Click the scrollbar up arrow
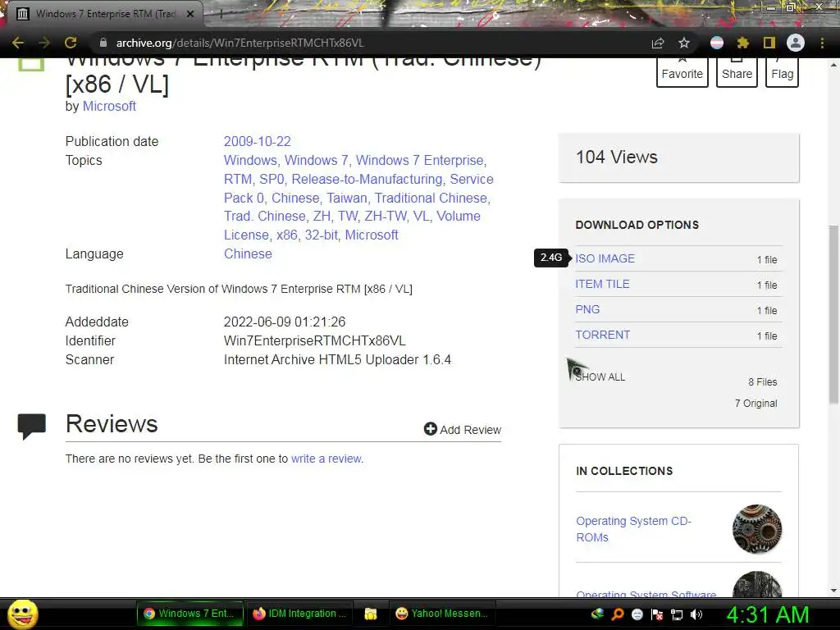The height and width of the screenshot is (630, 840). click(x=833, y=65)
